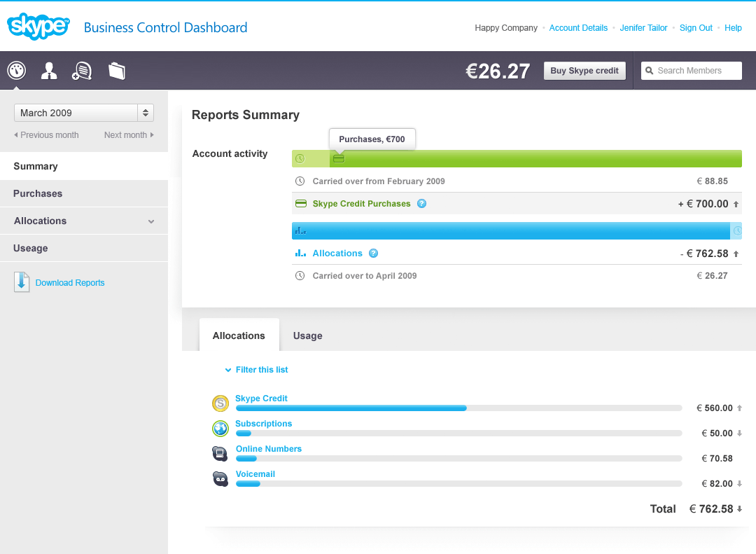The image size is (756, 554).
Task: Open the Account Details link
Action: coord(578,28)
